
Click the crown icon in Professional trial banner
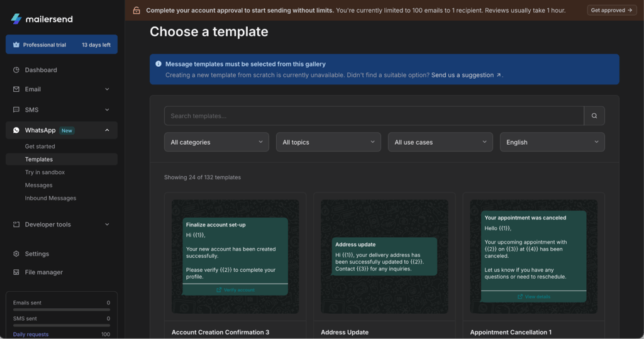coord(16,45)
